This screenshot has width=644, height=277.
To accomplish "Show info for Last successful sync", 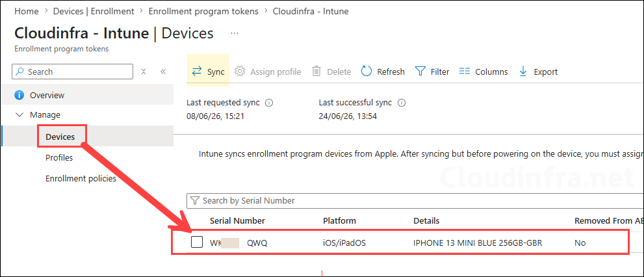I will point(402,103).
